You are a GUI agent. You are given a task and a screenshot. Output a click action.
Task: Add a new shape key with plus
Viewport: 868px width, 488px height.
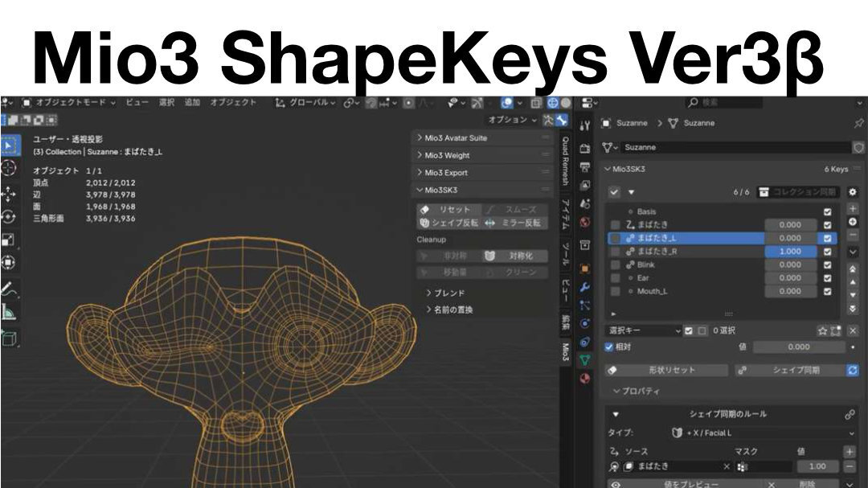pyautogui.click(x=853, y=208)
